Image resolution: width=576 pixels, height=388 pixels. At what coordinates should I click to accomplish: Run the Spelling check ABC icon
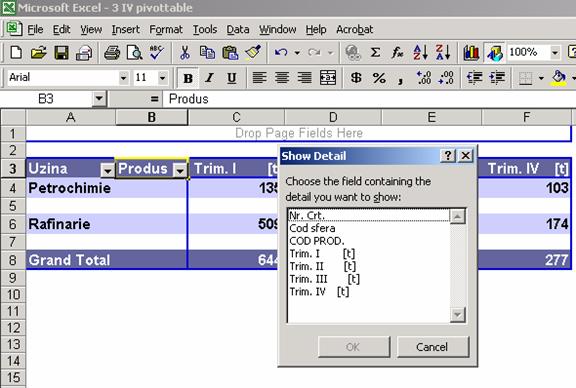157,53
